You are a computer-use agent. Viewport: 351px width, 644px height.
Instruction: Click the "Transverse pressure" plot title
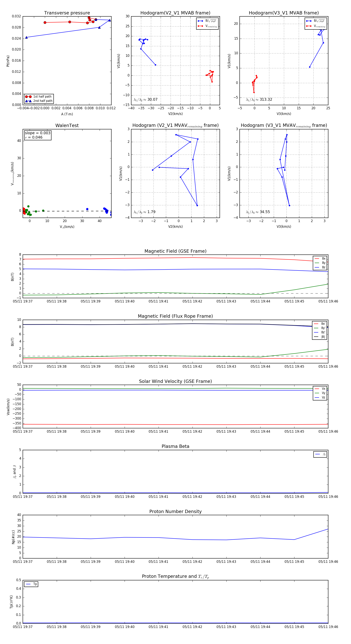coord(67,13)
